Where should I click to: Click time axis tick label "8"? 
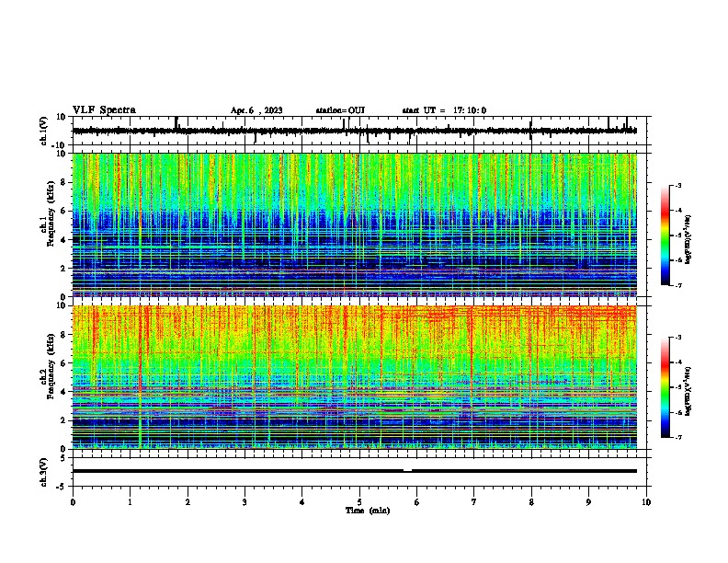pyautogui.click(x=531, y=502)
